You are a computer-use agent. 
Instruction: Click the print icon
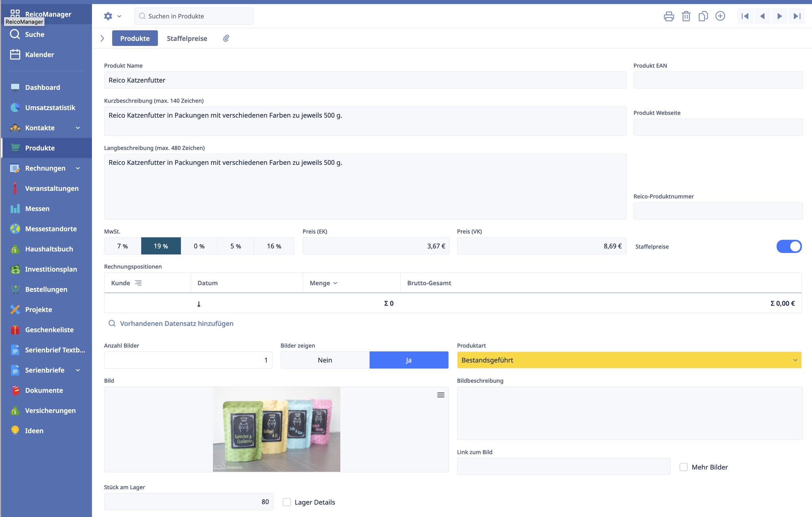pyautogui.click(x=669, y=16)
